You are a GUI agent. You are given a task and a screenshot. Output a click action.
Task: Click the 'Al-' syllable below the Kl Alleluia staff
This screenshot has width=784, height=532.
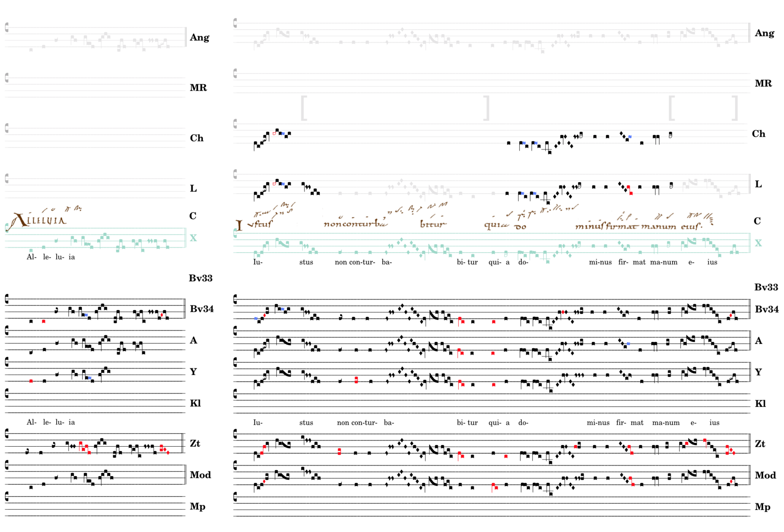click(x=31, y=422)
